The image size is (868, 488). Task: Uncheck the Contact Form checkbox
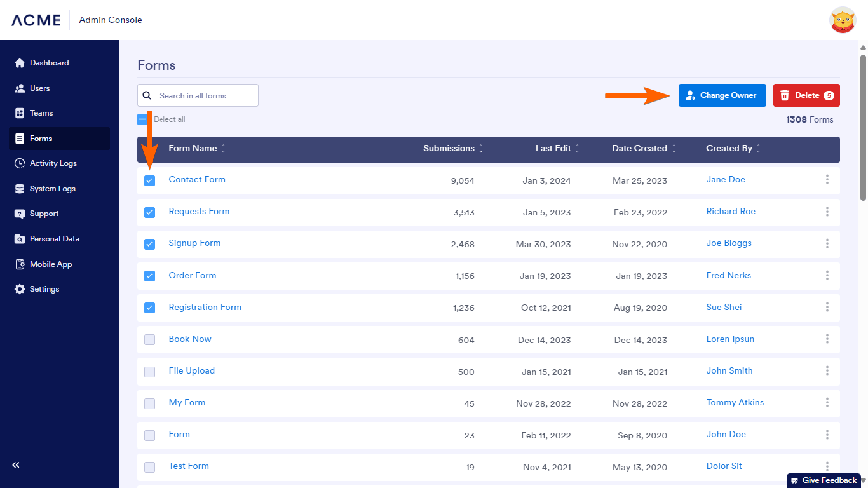pyautogui.click(x=149, y=180)
